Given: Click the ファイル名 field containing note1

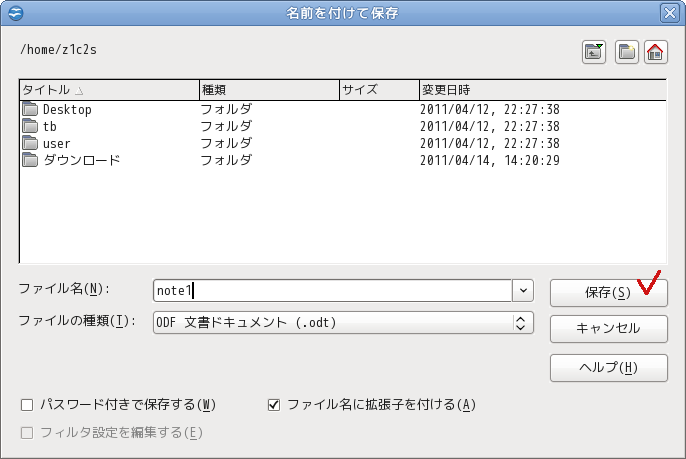Looking at the screenshot, I should tap(332, 291).
